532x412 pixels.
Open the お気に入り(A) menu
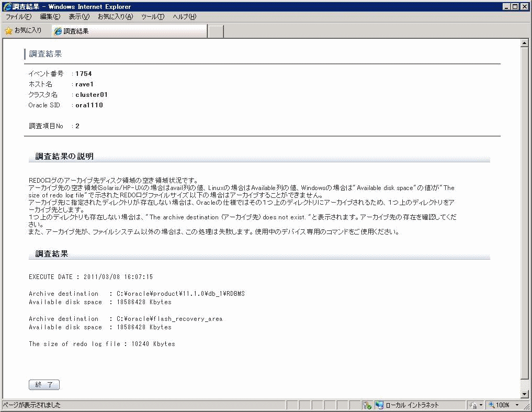pos(116,17)
